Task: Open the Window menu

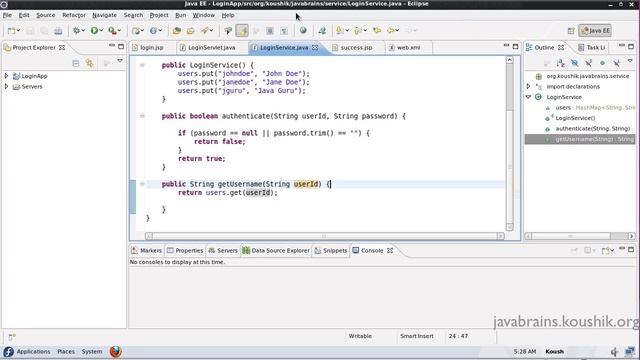Action: click(x=204, y=15)
